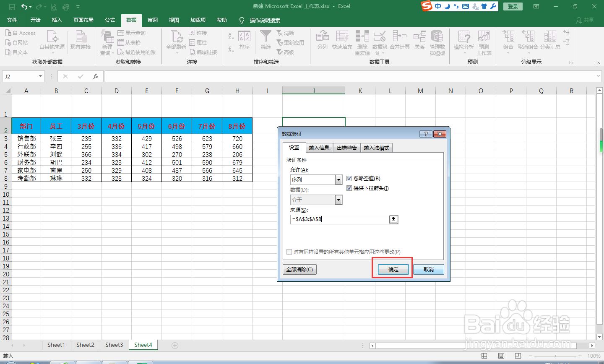
Task: Click the zoom slider in status bar
Action: [x=555, y=356]
